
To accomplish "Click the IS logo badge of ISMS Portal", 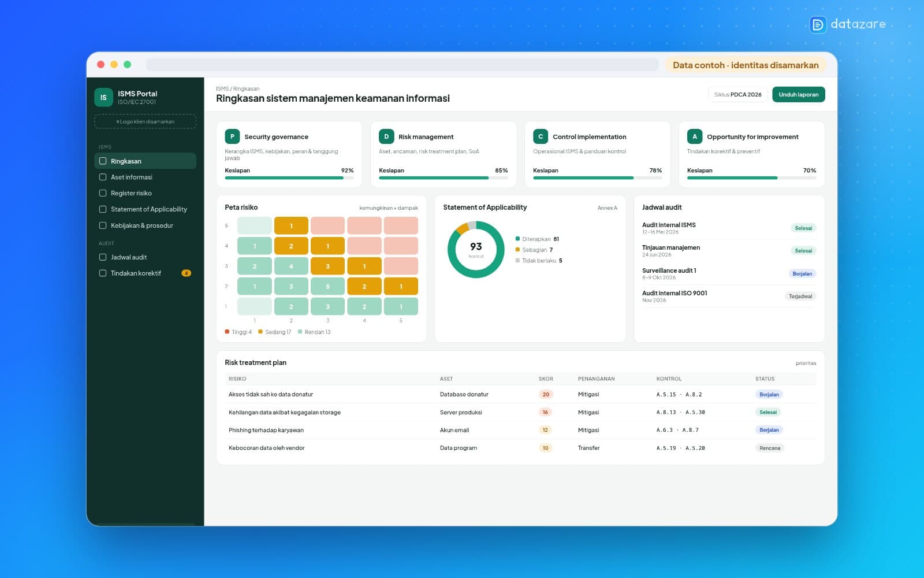I will click(103, 98).
